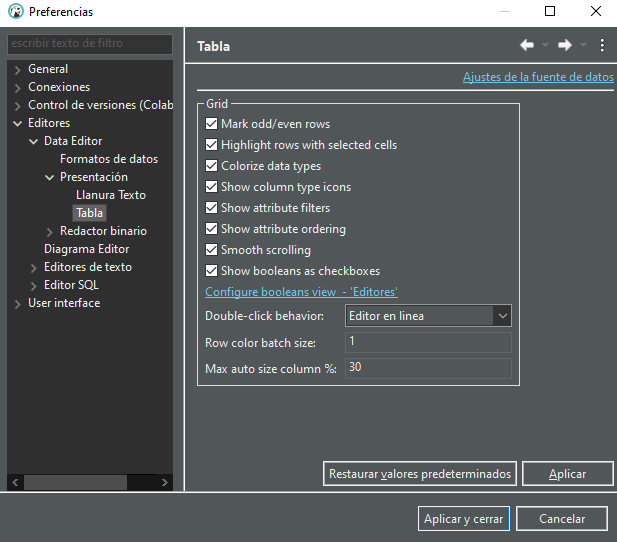Disable Smooth scrolling
617x542 pixels.
211,250
